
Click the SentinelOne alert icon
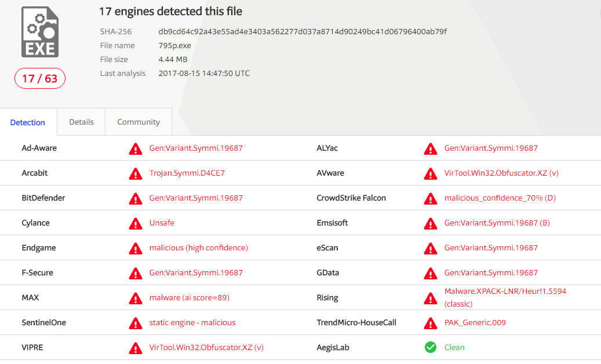point(135,322)
